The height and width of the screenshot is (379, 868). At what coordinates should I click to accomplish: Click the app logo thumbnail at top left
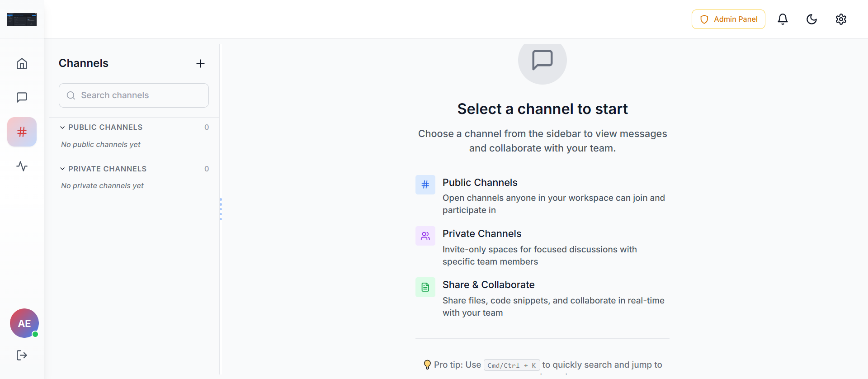(22, 19)
